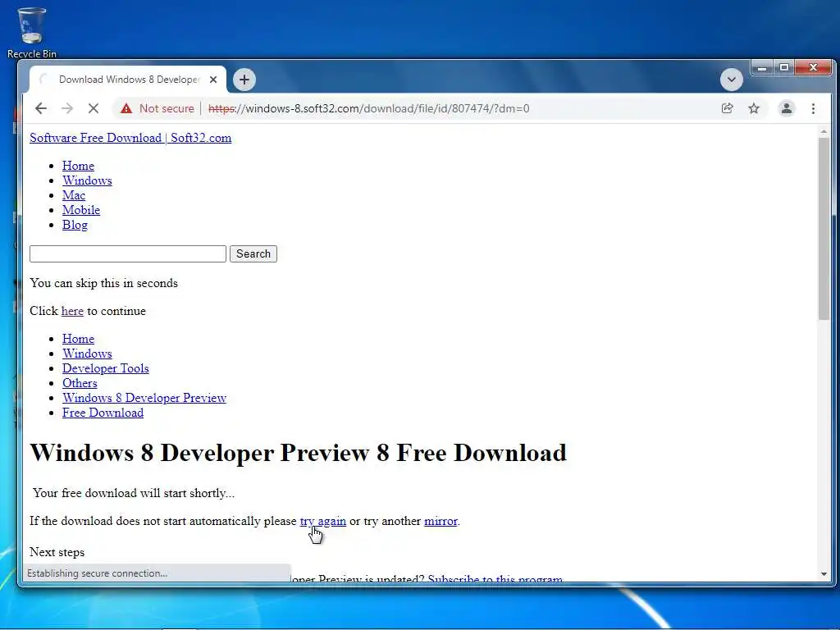
Task: Go back with the browser back arrow
Action: (x=41, y=108)
